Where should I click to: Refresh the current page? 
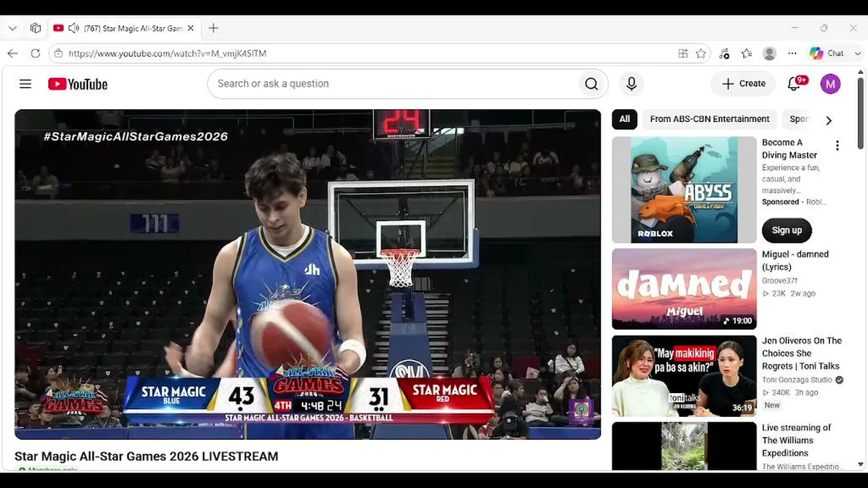pyautogui.click(x=35, y=54)
